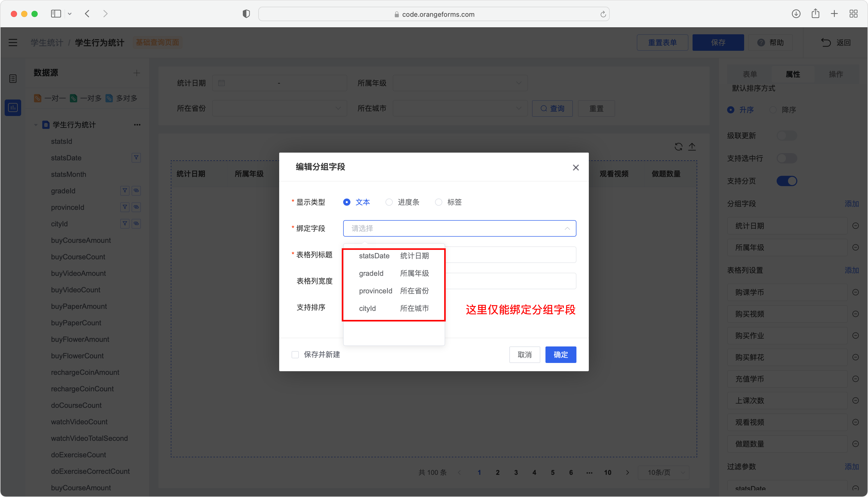Remove 上课次数 column
This screenshot has width=868, height=497.
click(x=855, y=401)
